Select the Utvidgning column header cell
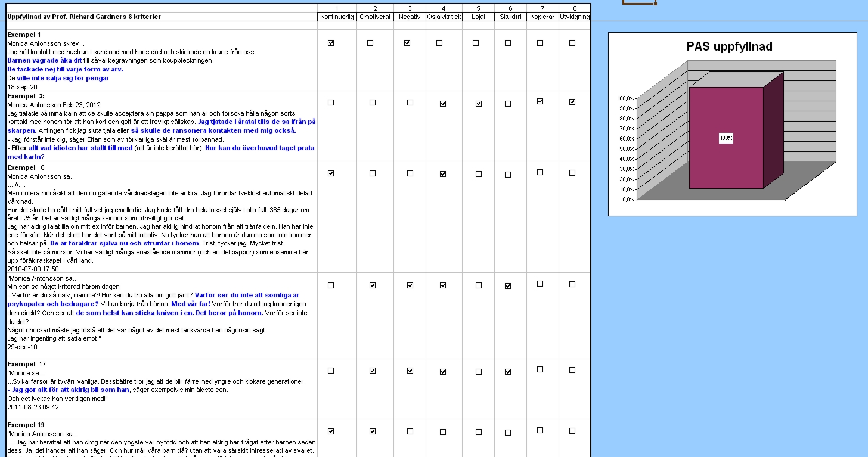The image size is (868, 457). tap(575, 17)
